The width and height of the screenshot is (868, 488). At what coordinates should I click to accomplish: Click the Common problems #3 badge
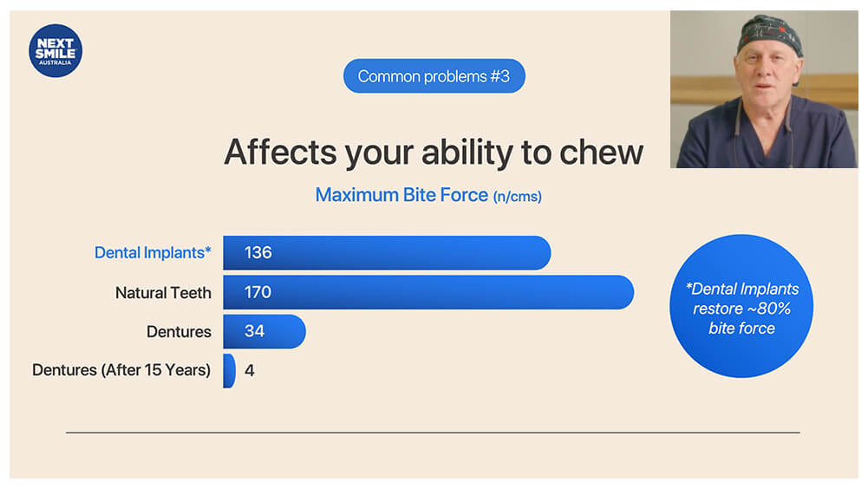[434, 75]
